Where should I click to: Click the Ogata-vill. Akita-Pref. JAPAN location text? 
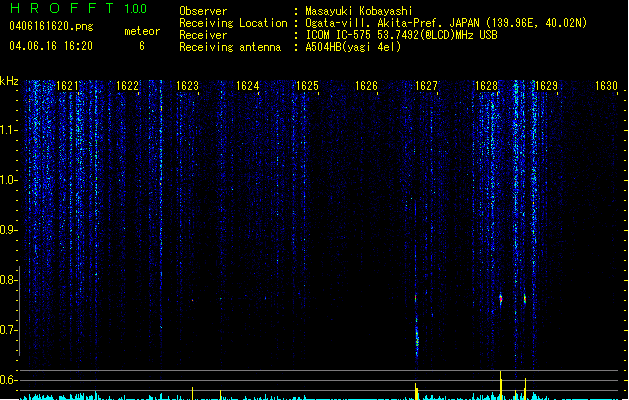(x=446, y=23)
